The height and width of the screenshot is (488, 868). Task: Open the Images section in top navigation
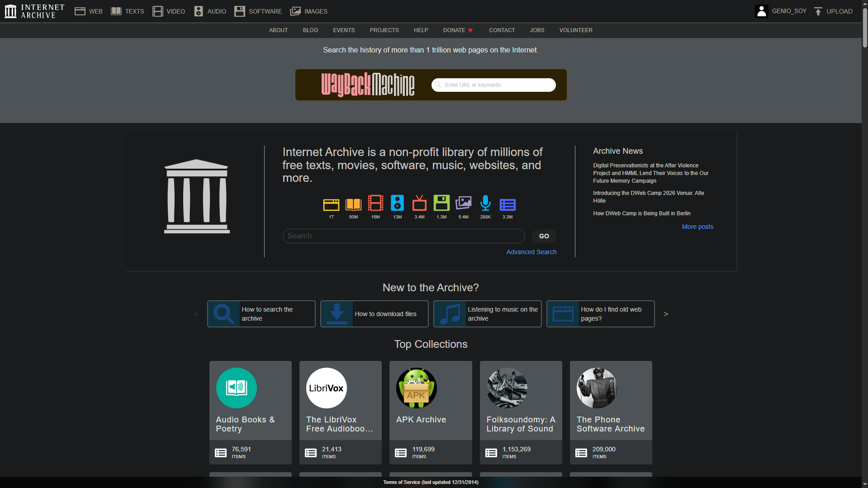[x=308, y=11]
